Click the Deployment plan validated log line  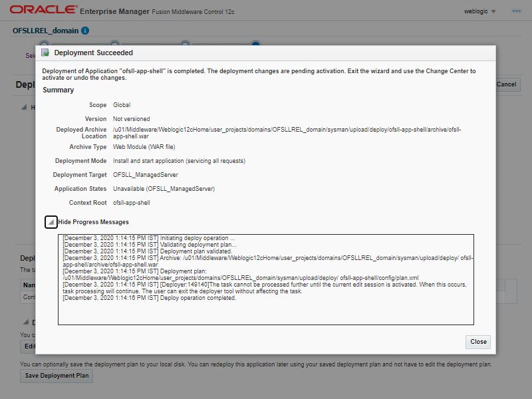click(x=147, y=251)
